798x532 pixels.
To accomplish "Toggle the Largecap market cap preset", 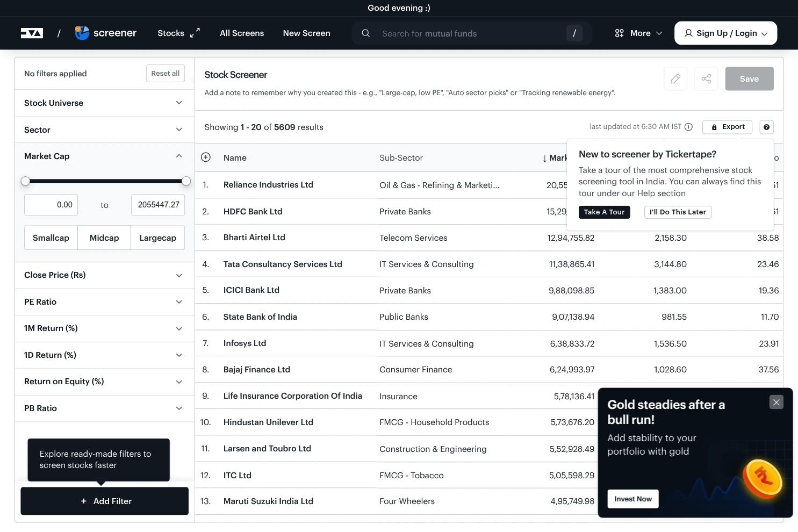I will (157, 238).
